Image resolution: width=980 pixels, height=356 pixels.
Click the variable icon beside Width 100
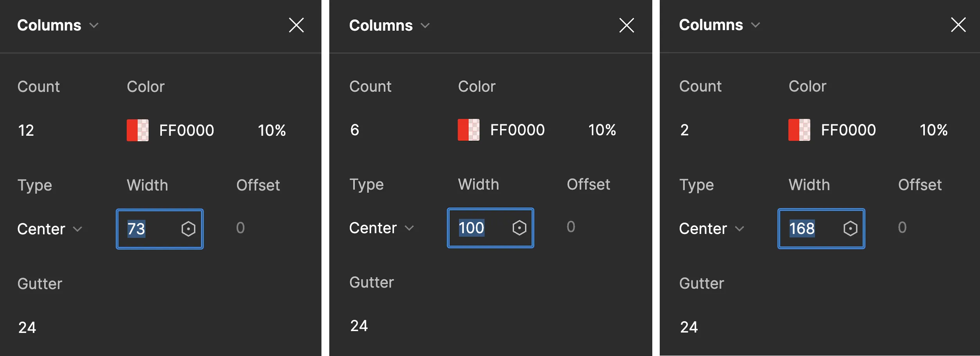[519, 228]
